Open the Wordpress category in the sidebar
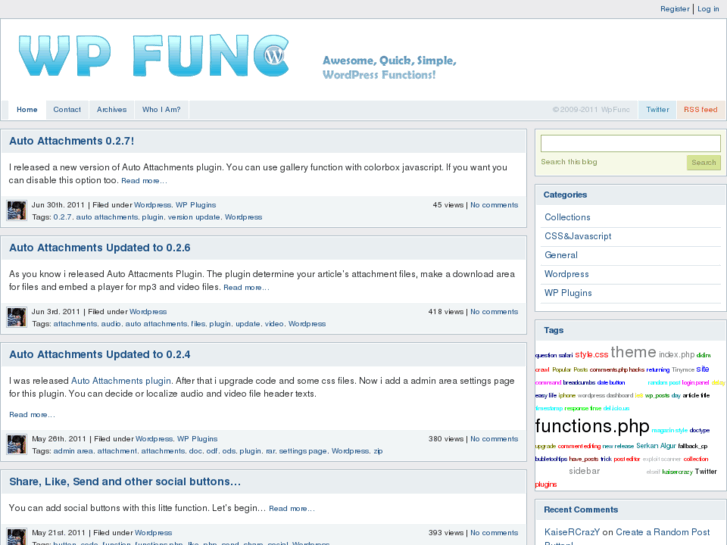727x545 pixels. (x=567, y=274)
